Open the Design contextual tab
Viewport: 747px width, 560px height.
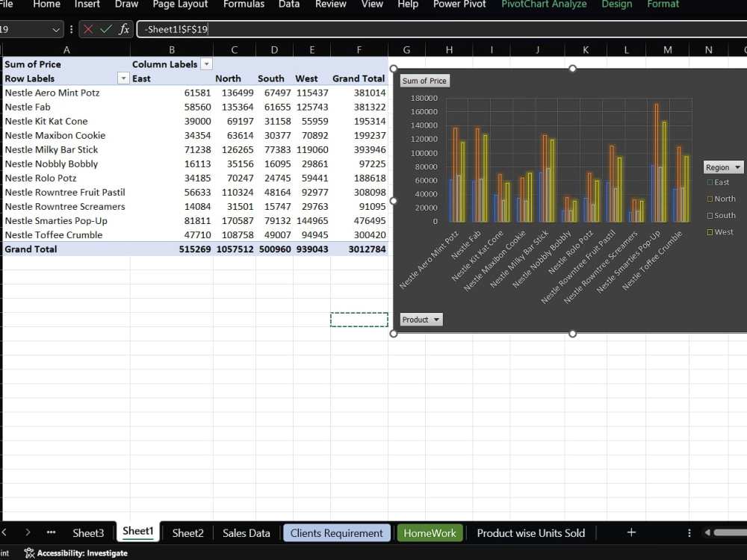click(617, 4)
